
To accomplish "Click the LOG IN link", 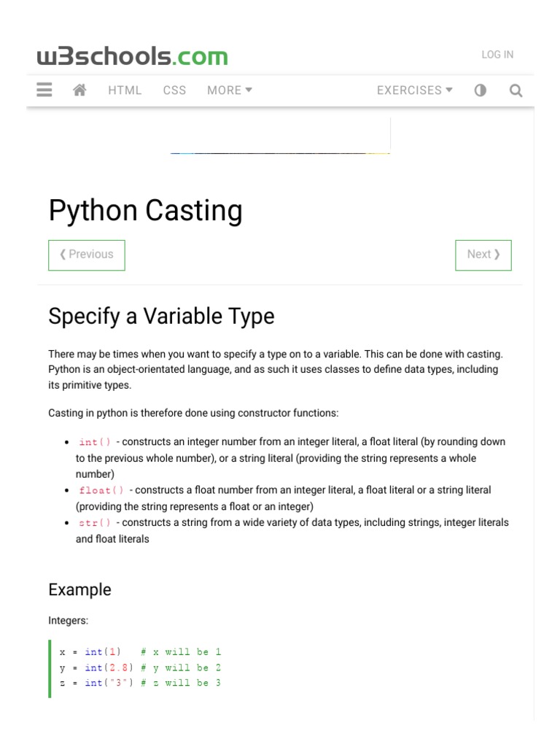I will [x=497, y=55].
